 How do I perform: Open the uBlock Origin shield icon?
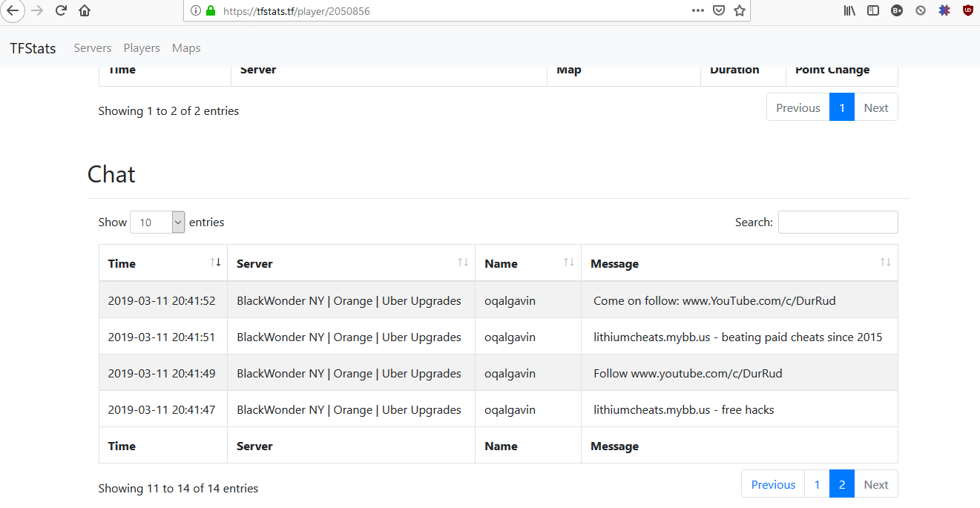[968, 10]
